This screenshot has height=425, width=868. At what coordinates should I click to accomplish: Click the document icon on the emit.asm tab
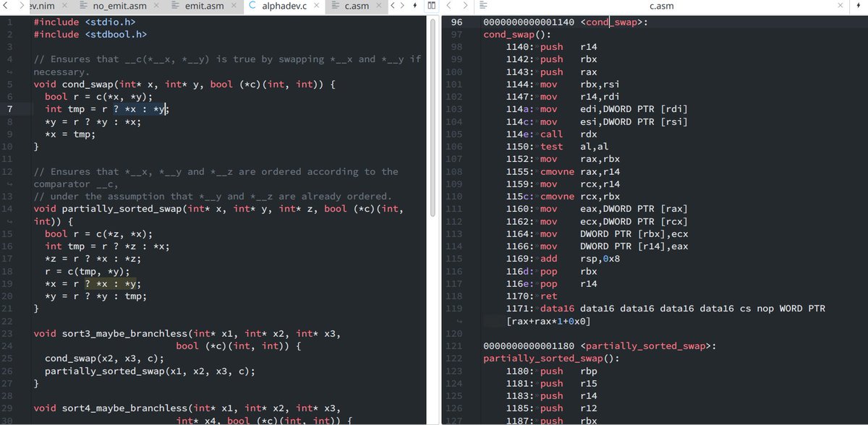[x=174, y=5]
